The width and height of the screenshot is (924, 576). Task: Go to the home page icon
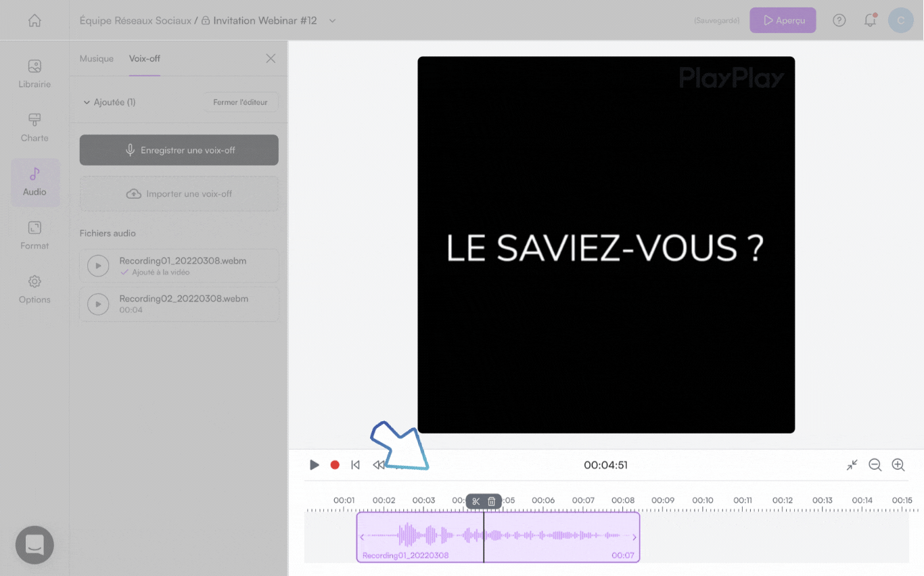pyautogui.click(x=34, y=20)
